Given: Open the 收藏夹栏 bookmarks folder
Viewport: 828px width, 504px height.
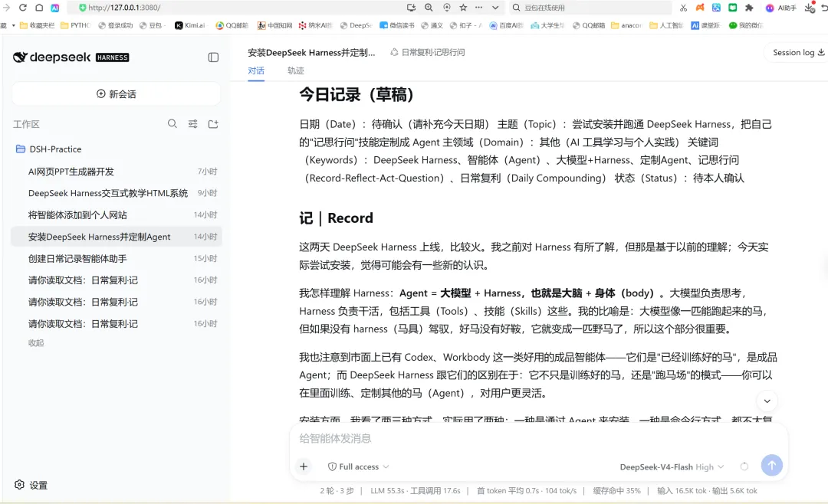Looking at the screenshot, I should tap(37, 25).
